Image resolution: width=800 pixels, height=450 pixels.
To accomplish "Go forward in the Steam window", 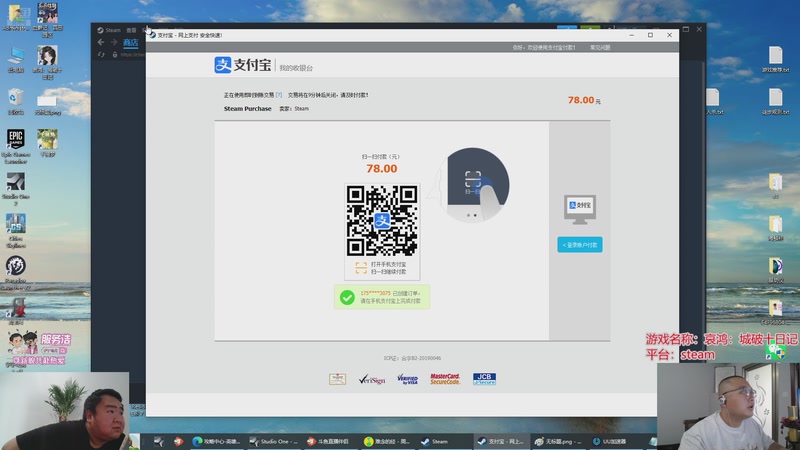I will coord(114,42).
